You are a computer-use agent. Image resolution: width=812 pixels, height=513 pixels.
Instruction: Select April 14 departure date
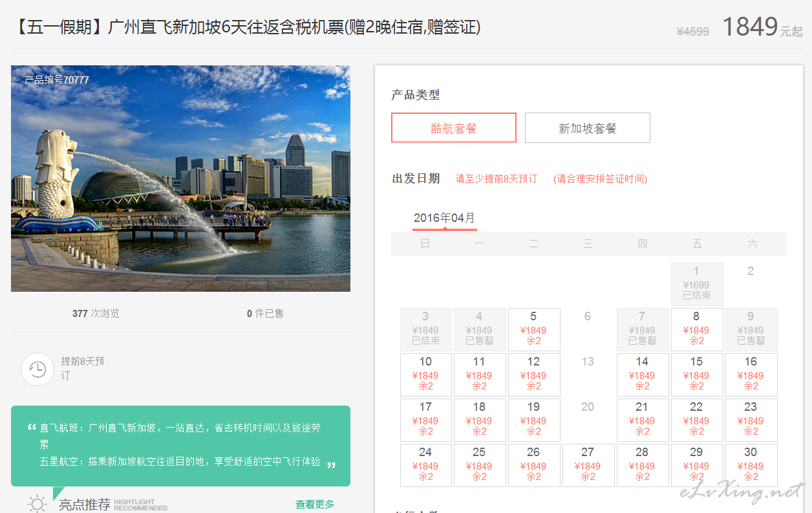click(643, 375)
